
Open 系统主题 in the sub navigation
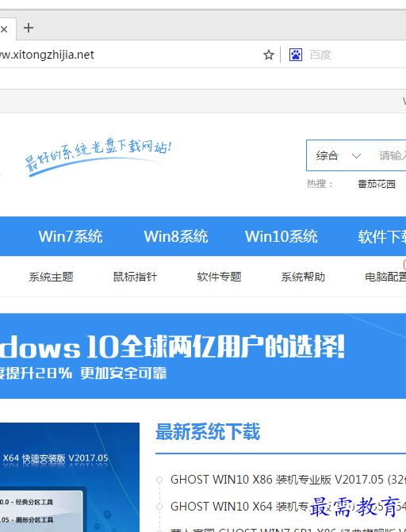[52, 277]
